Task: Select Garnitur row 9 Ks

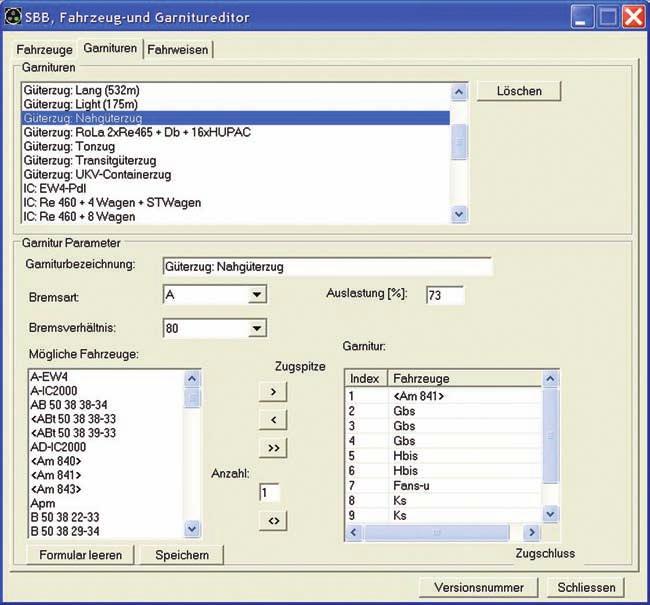Action: click(444, 516)
